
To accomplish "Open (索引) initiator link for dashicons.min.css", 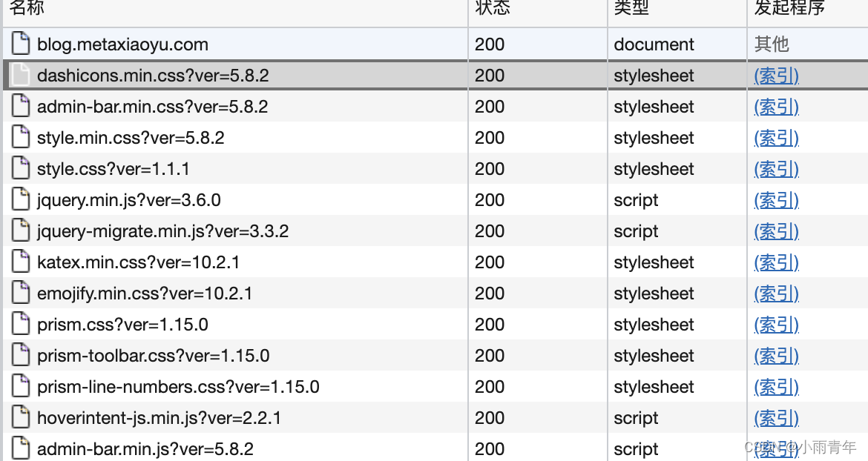I will coord(776,76).
